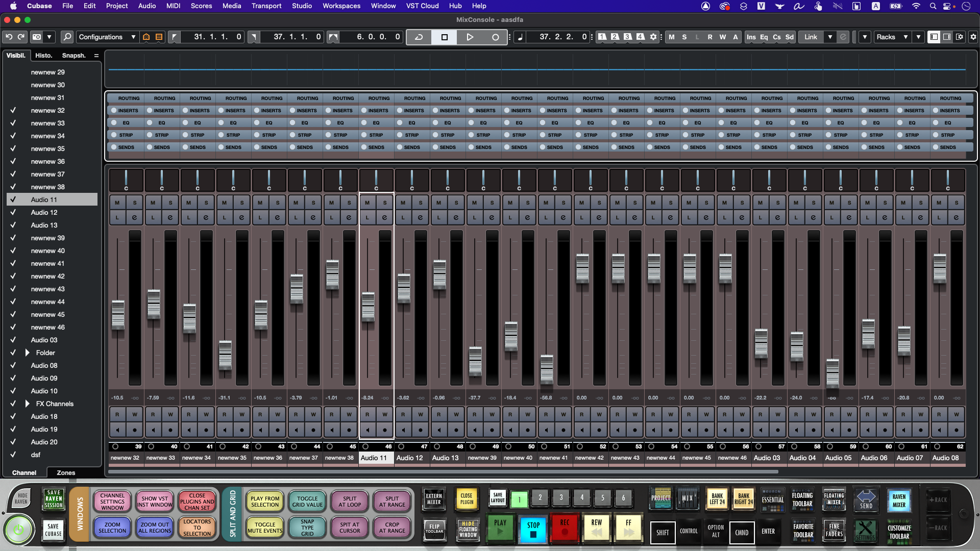Open the find channels magnifier icon
980x551 pixels.
67,37
